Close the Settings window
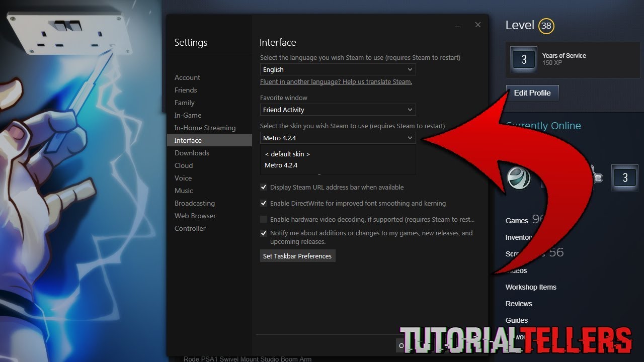Viewport: 644px width, 362px height. pyautogui.click(x=478, y=25)
